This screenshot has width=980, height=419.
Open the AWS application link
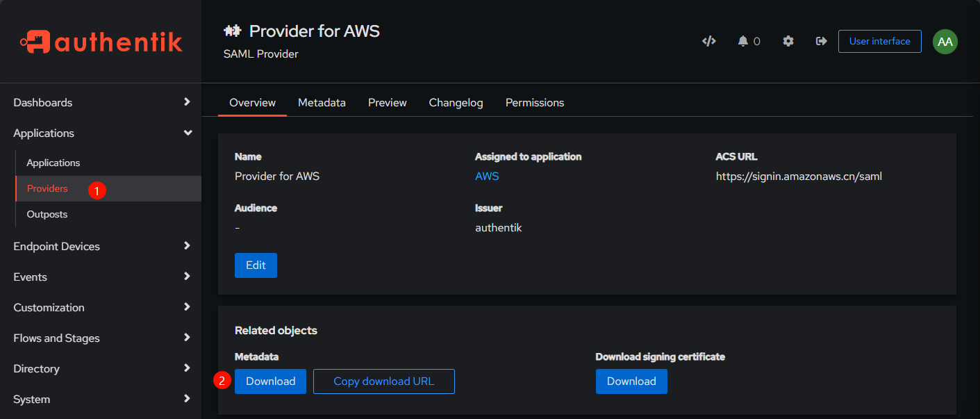coord(487,176)
